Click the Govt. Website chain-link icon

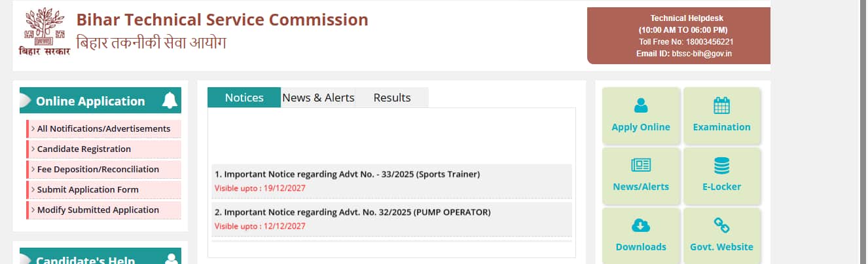pos(721,226)
